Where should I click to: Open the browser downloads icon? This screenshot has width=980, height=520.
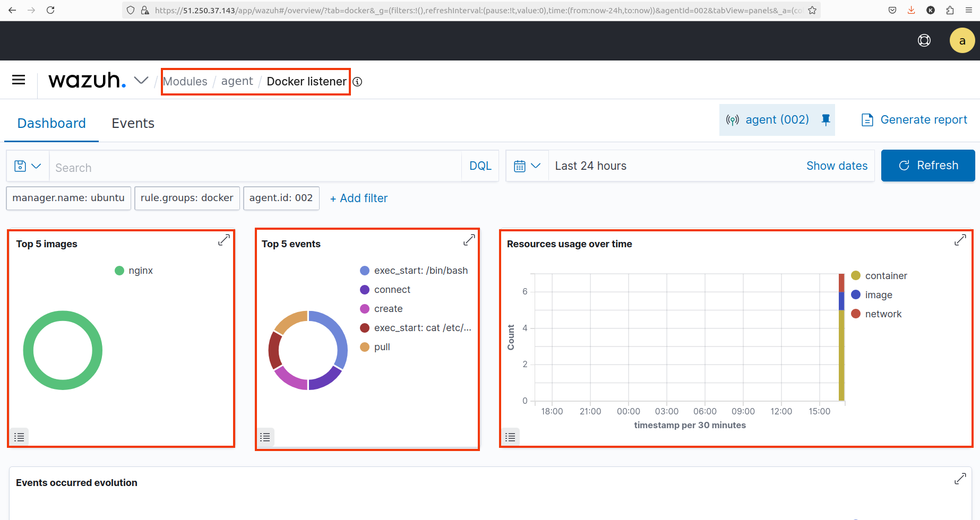point(912,10)
